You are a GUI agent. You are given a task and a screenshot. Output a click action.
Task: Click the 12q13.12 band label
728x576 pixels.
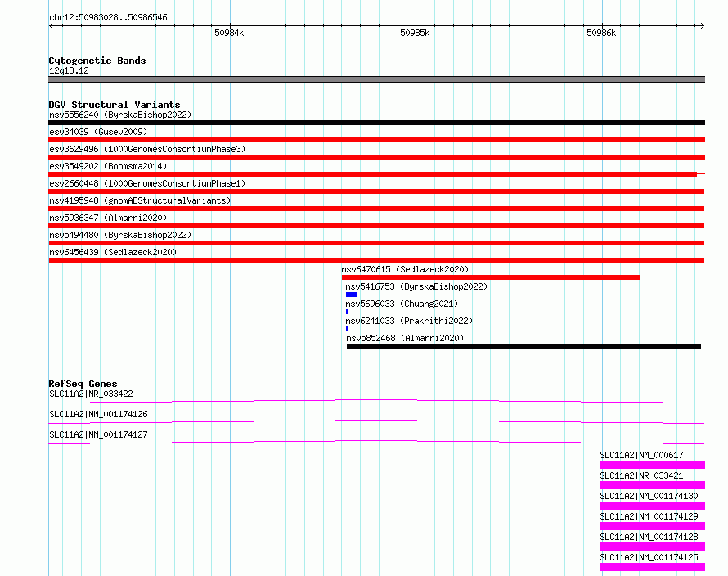coord(69,70)
